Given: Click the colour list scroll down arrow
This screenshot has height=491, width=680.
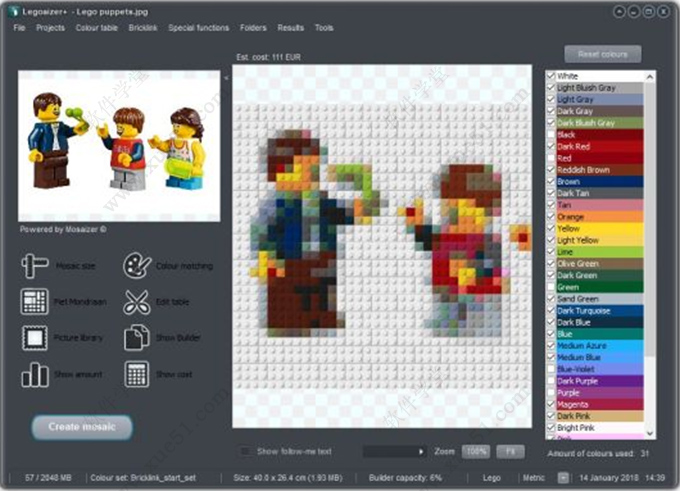Looking at the screenshot, I should 650,433.
